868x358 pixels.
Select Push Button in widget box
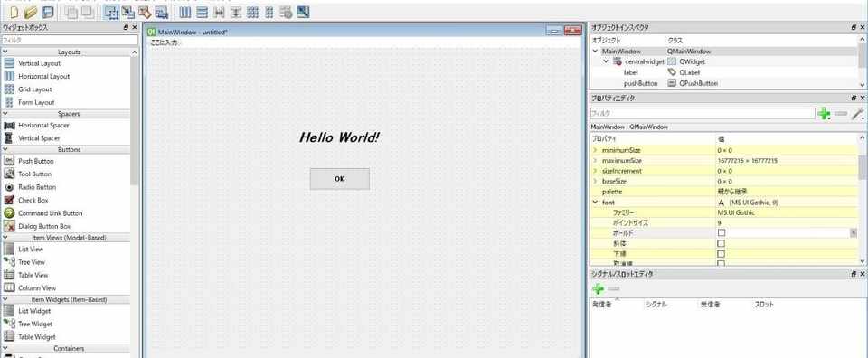[x=35, y=161]
